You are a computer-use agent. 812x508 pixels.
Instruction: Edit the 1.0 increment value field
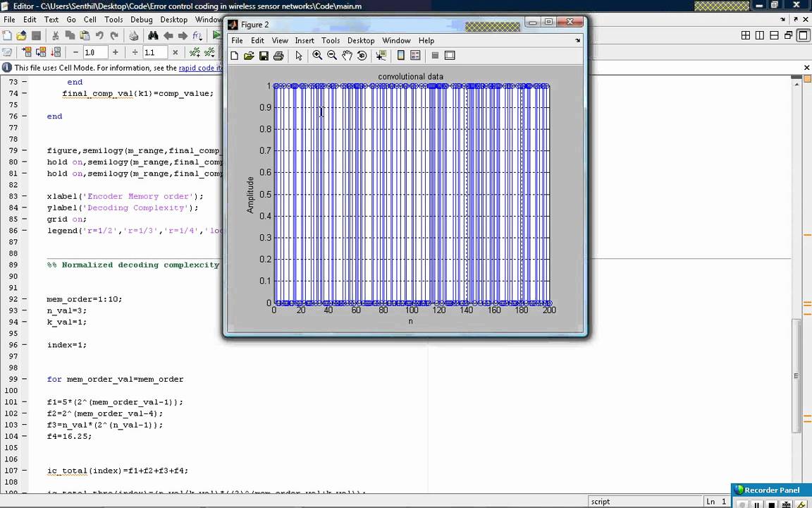coord(95,52)
